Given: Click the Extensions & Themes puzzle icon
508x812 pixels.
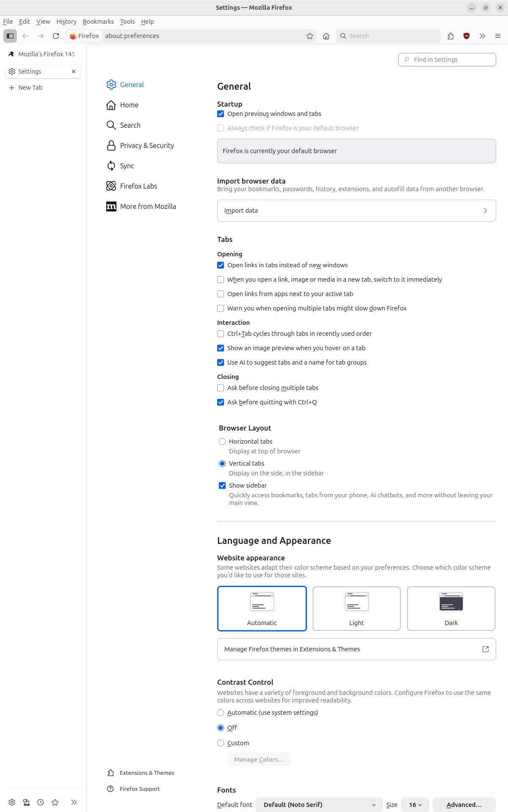Looking at the screenshot, I should tap(110, 773).
